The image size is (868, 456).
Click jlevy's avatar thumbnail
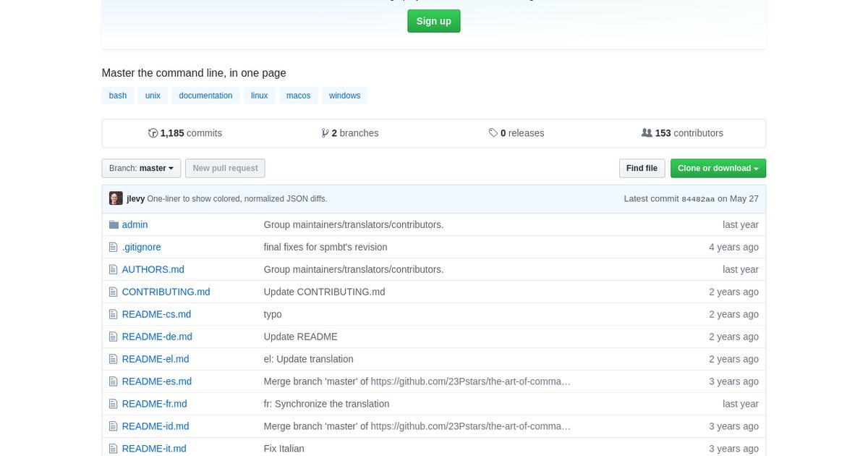pos(116,198)
